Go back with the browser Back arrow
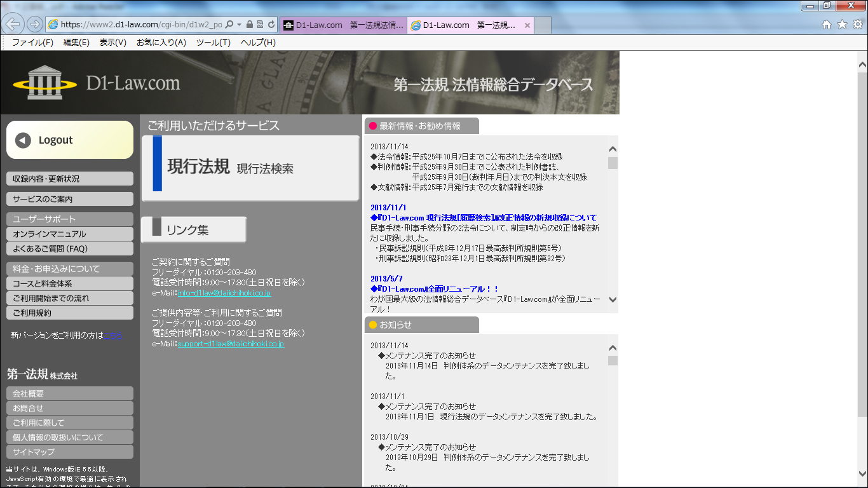The width and height of the screenshot is (868, 488). (14, 24)
